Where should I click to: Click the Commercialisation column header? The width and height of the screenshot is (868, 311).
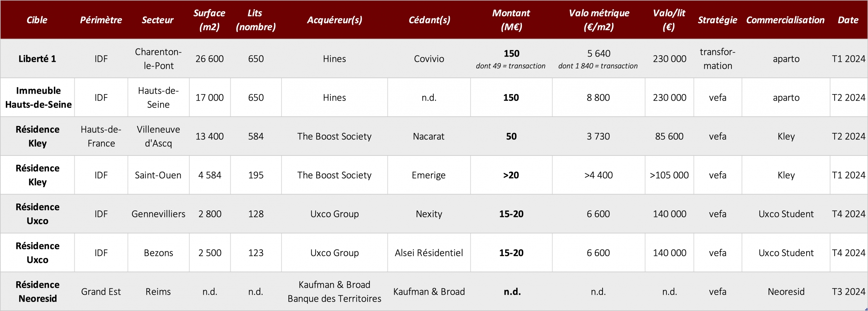[785, 20]
